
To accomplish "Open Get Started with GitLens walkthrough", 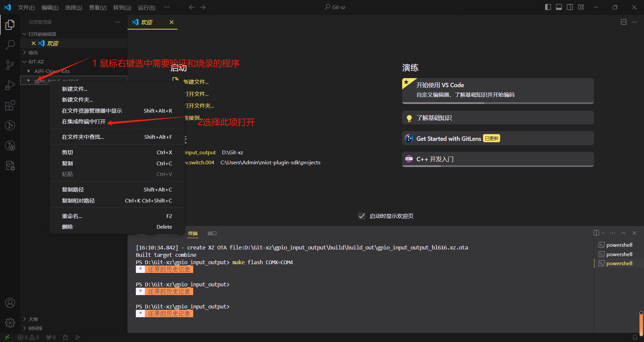I will tap(498, 138).
